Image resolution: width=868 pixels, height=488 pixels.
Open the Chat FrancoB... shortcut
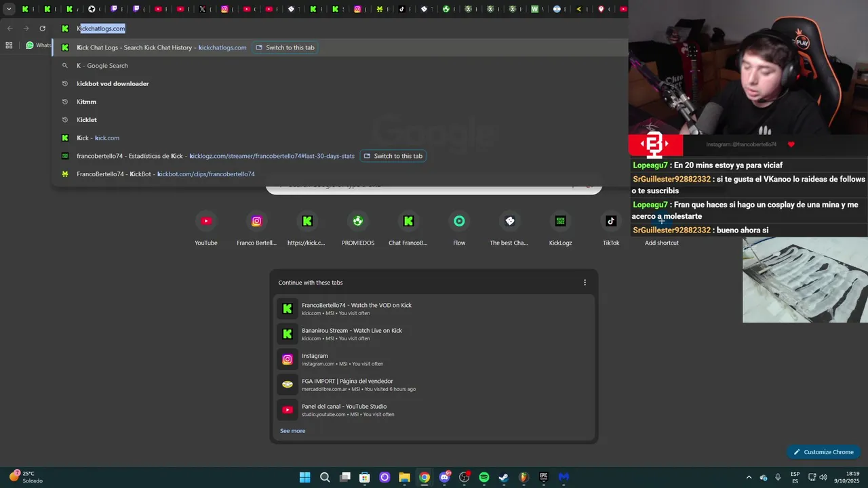coord(408,228)
